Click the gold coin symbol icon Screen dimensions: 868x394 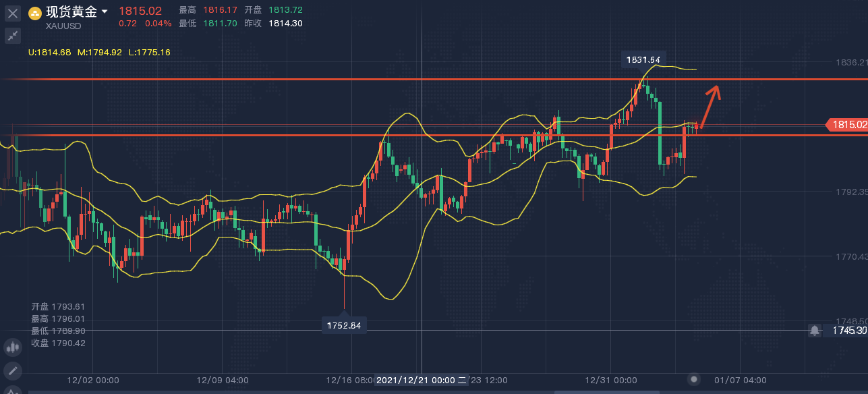[x=34, y=13]
